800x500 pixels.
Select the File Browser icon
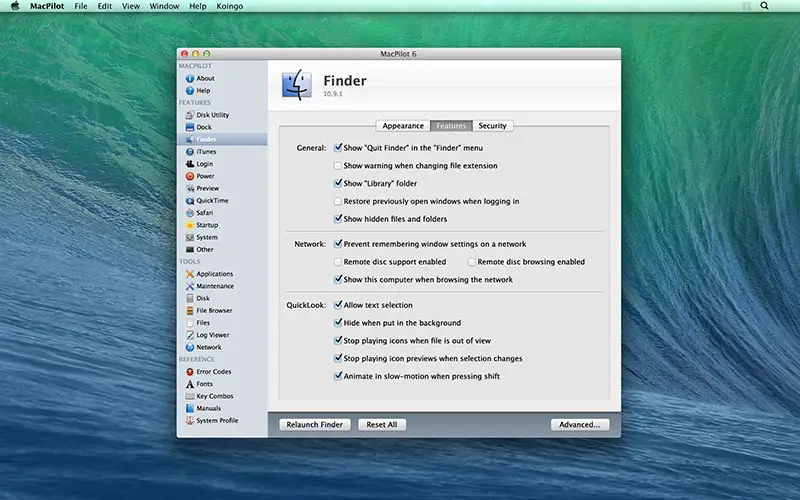tap(190, 311)
